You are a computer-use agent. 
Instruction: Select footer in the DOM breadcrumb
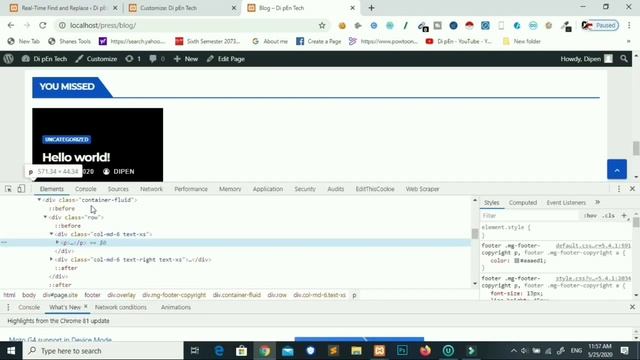[x=92, y=295]
